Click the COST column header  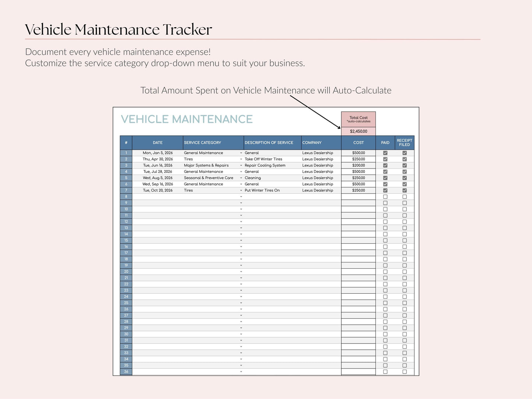coord(359,142)
